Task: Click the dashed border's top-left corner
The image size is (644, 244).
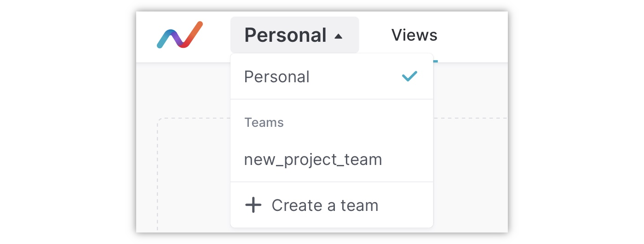Action: [x=159, y=120]
